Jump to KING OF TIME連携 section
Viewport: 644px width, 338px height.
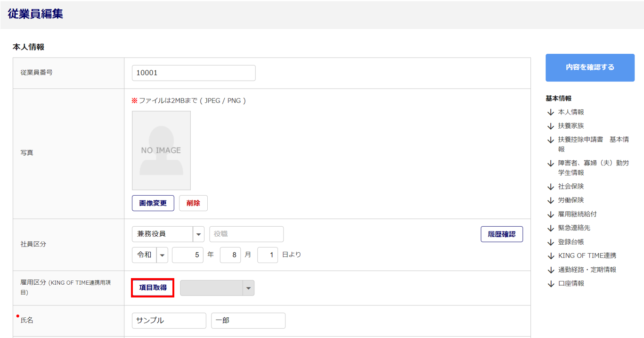click(x=587, y=256)
